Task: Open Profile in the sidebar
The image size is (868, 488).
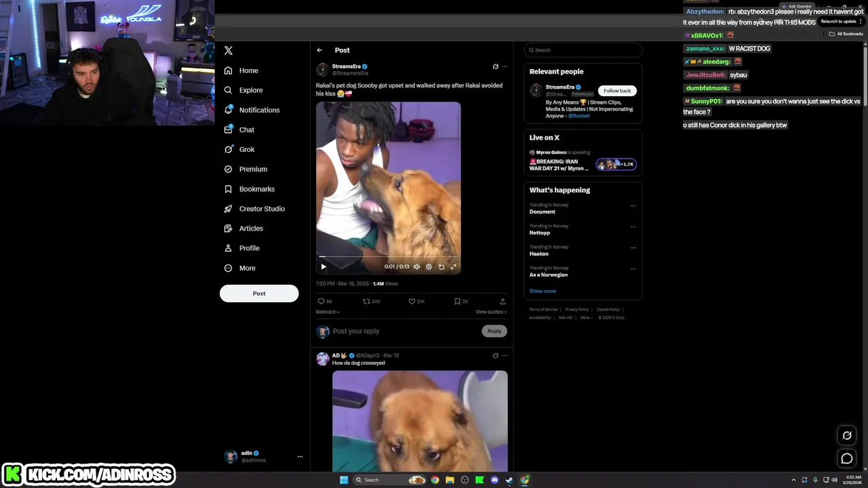Action: click(241, 248)
